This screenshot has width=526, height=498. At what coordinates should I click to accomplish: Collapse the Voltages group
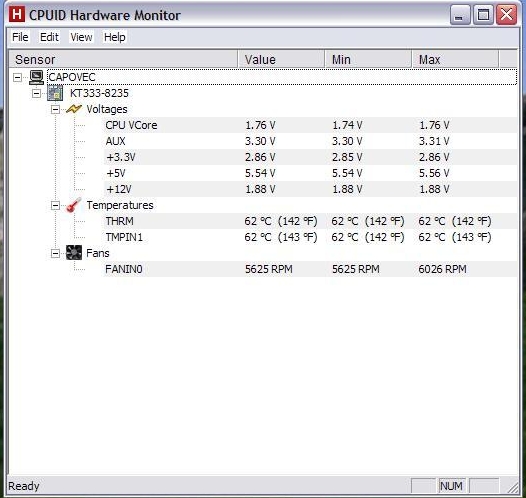click(x=55, y=109)
